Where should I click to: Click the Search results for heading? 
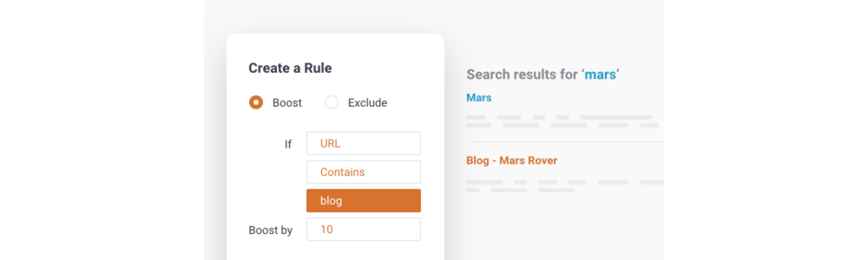[543, 74]
